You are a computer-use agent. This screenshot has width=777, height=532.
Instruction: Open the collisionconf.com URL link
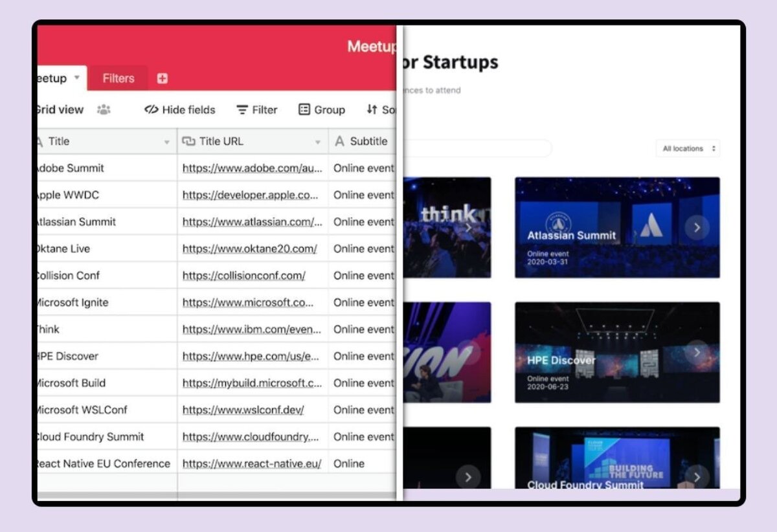[x=243, y=276]
